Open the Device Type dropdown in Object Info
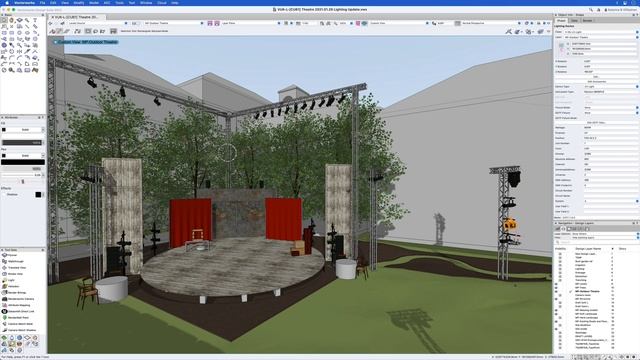640x360 pixels. pyautogui.click(x=611, y=87)
